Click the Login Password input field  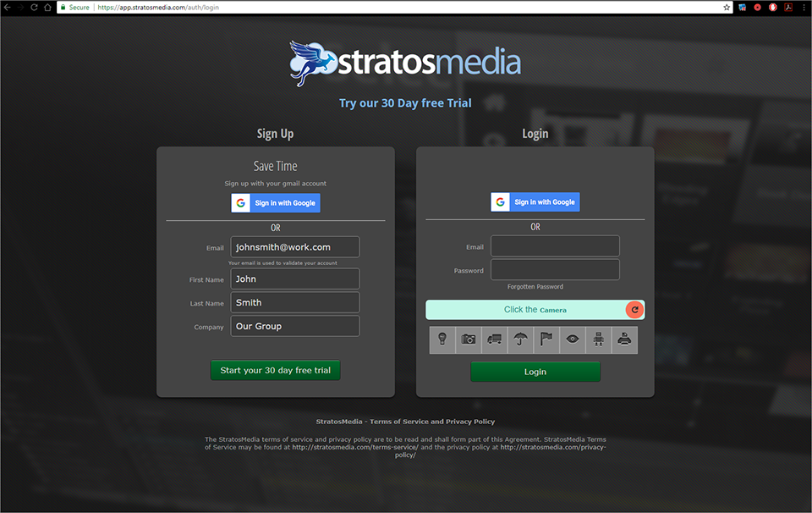[x=555, y=269]
